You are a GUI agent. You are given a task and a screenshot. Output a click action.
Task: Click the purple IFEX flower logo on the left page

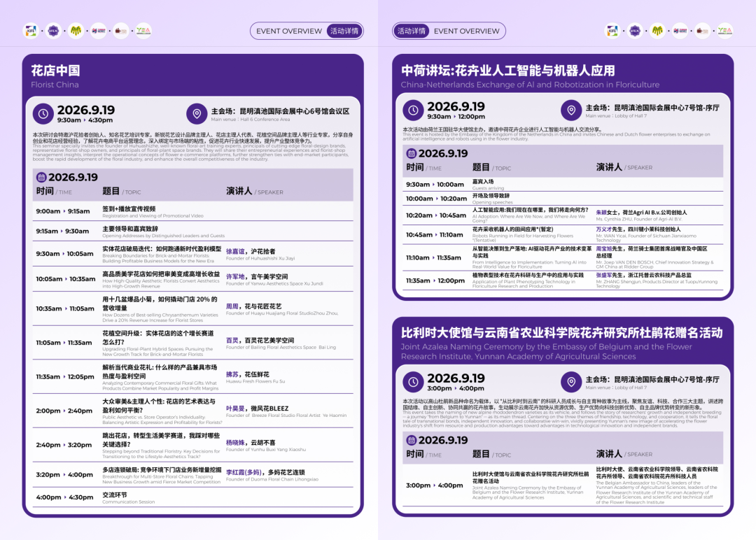point(53,31)
